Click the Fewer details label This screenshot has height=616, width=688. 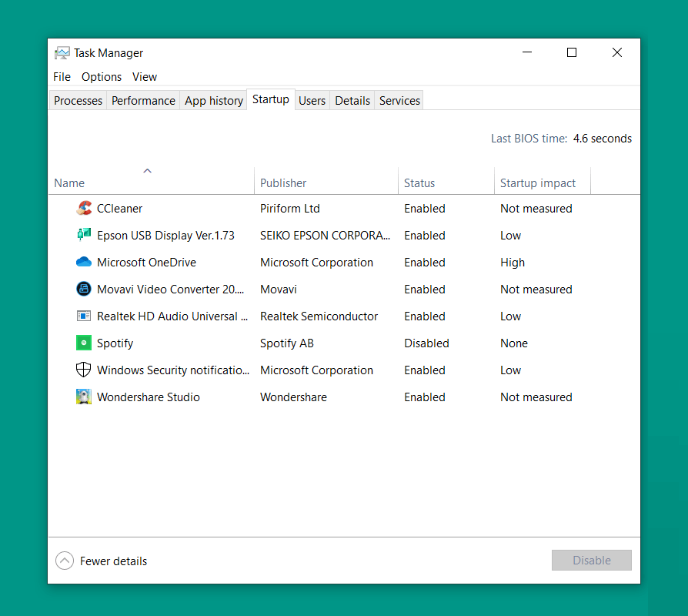click(113, 561)
